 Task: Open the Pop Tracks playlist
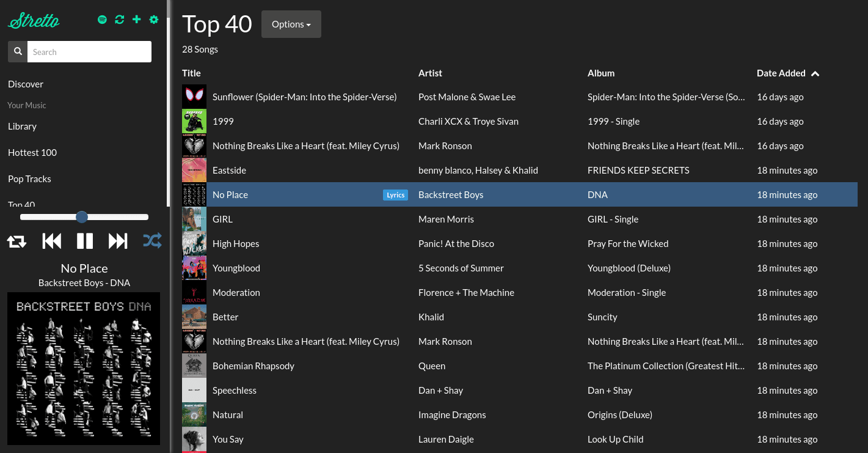[29, 179]
